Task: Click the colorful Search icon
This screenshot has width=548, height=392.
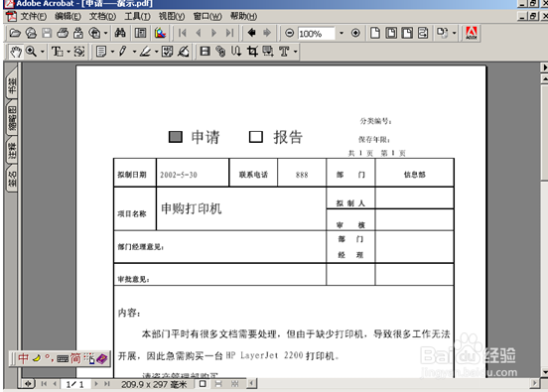Action: pos(160,33)
